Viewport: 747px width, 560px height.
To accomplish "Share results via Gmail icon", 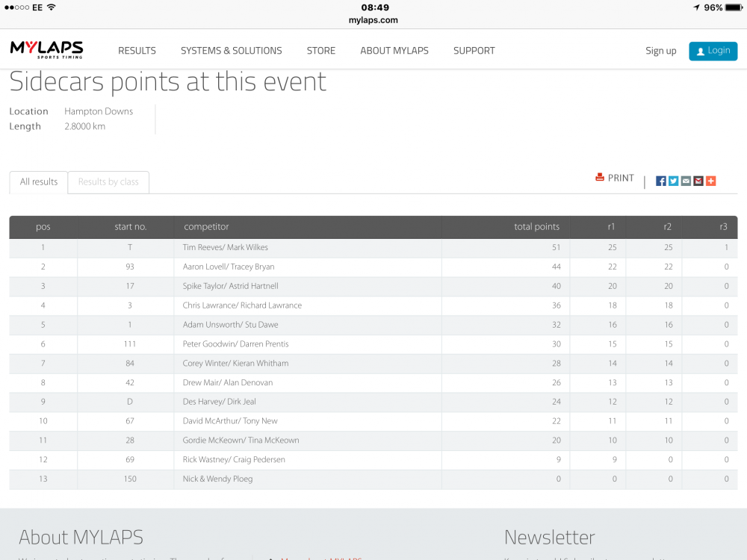I will 698,181.
